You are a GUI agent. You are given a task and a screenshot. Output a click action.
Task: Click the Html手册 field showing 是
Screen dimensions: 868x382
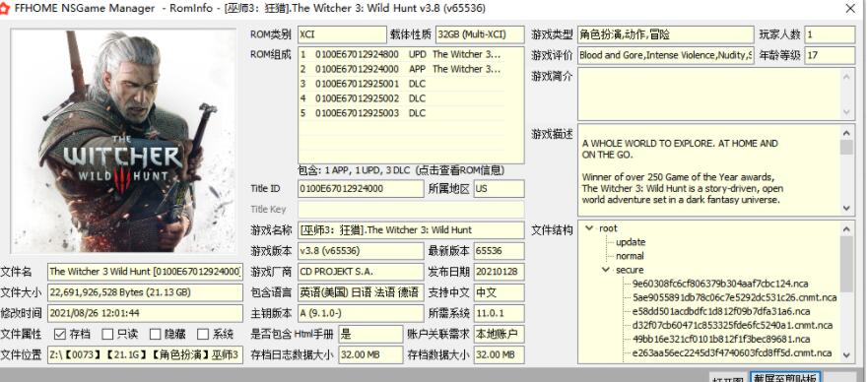pyautogui.click(x=370, y=334)
